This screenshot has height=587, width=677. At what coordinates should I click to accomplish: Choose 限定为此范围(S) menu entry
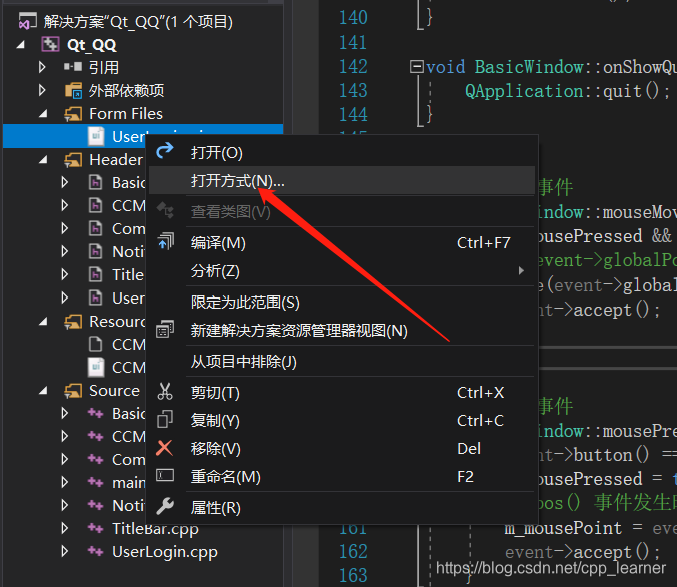pos(342,302)
